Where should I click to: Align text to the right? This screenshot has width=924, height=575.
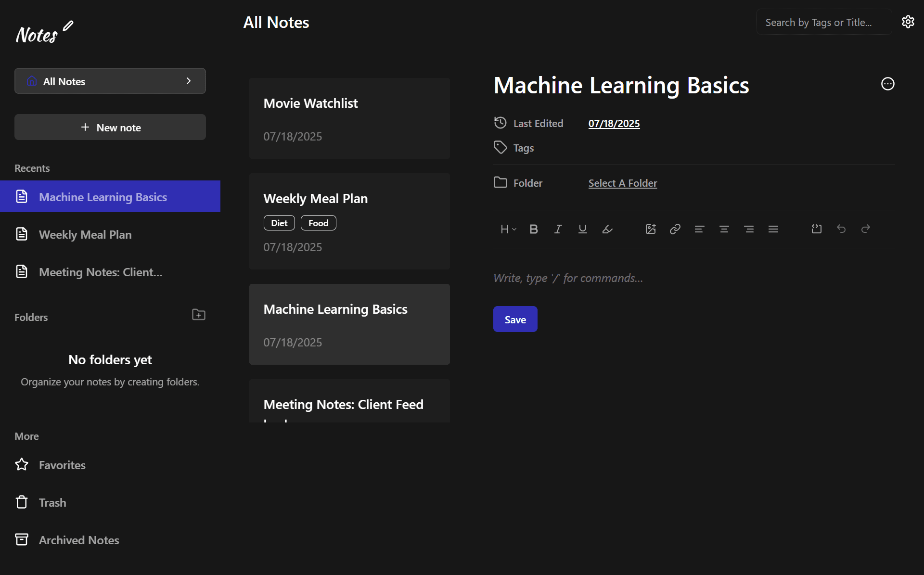(748, 229)
